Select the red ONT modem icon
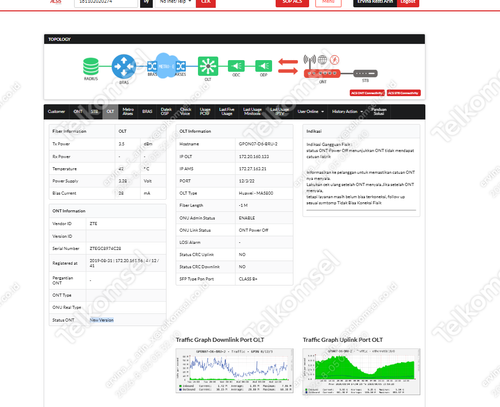 322,73
